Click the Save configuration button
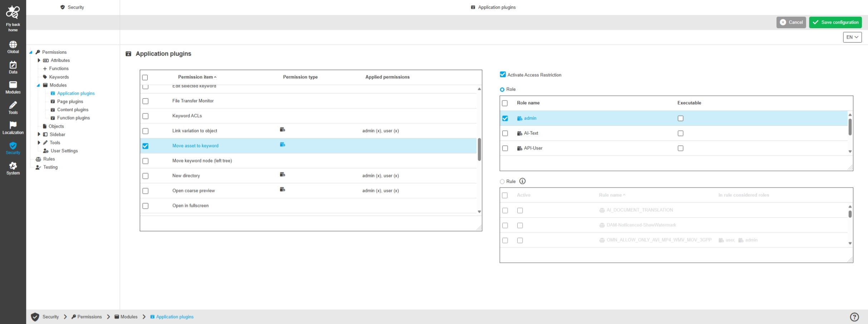This screenshot has height=324, width=868. pos(835,22)
